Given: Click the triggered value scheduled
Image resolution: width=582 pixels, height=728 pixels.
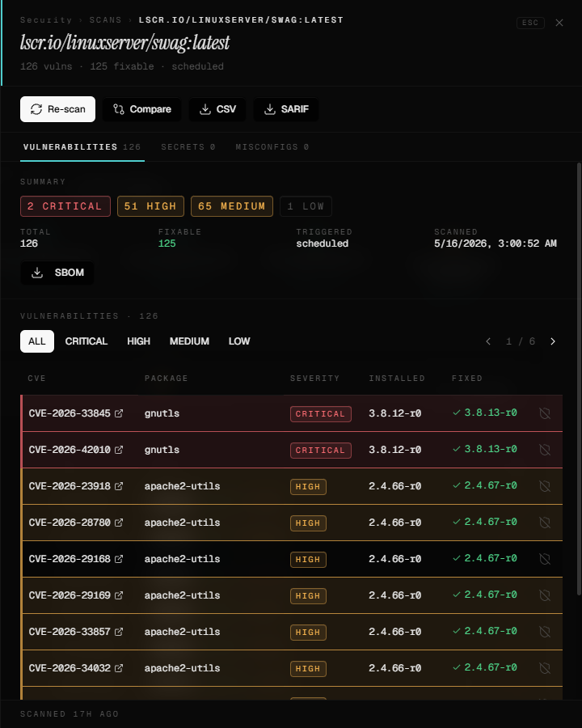Looking at the screenshot, I should click(x=322, y=243).
